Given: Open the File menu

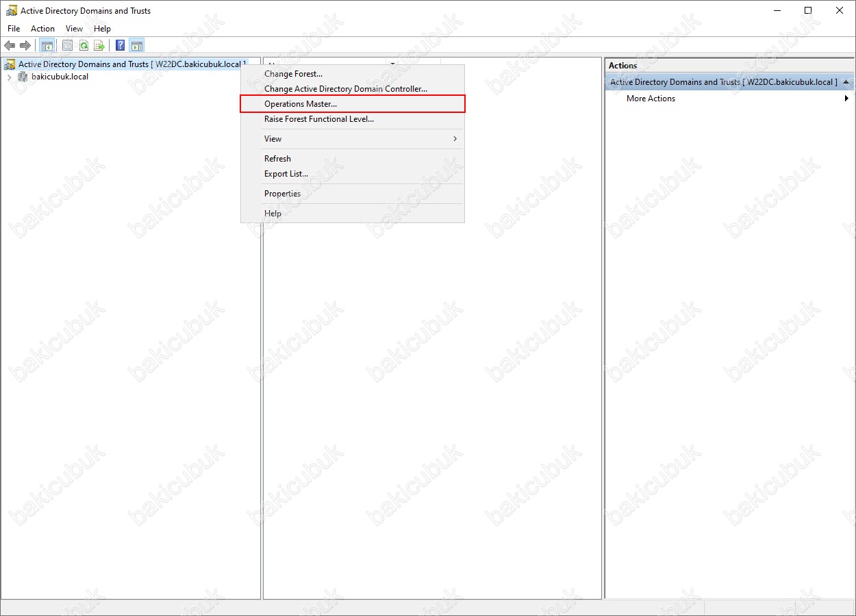Looking at the screenshot, I should (x=14, y=29).
